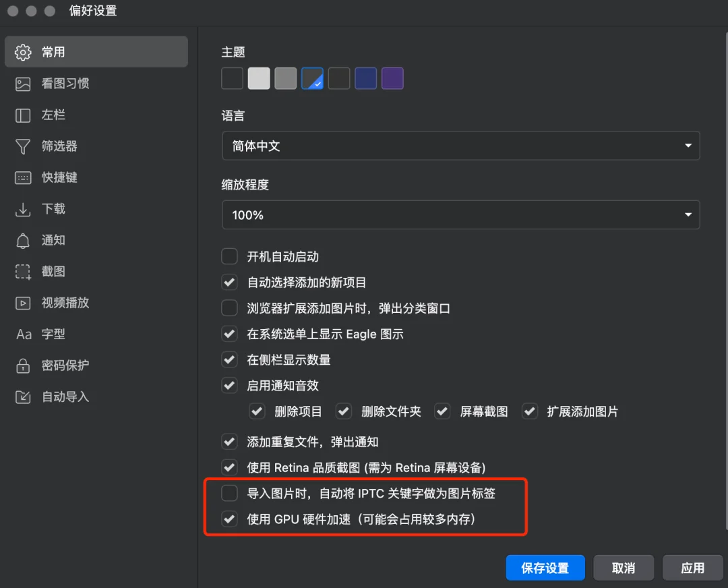The height and width of the screenshot is (588, 728).
Task: Click the lock icon for 密码保护
Action: (23, 365)
